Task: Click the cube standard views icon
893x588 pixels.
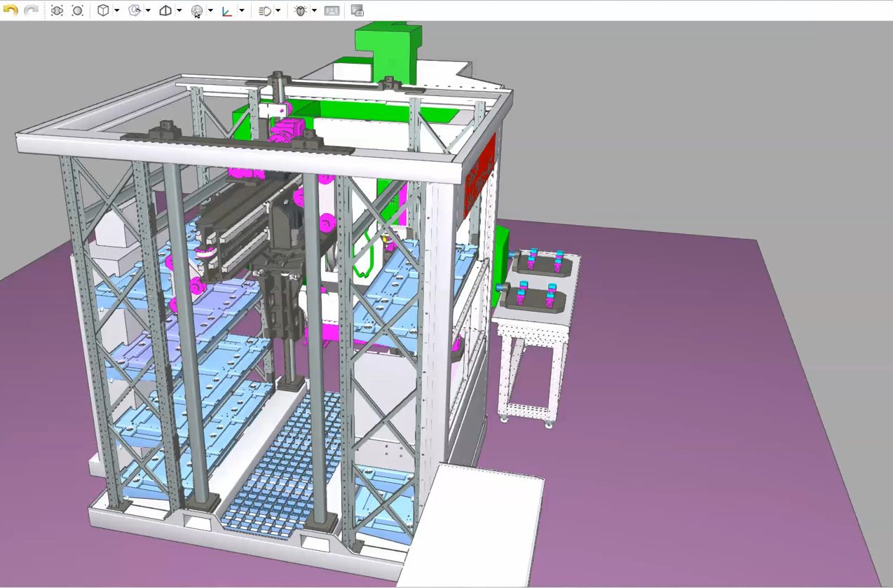Action: [x=103, y=11]
